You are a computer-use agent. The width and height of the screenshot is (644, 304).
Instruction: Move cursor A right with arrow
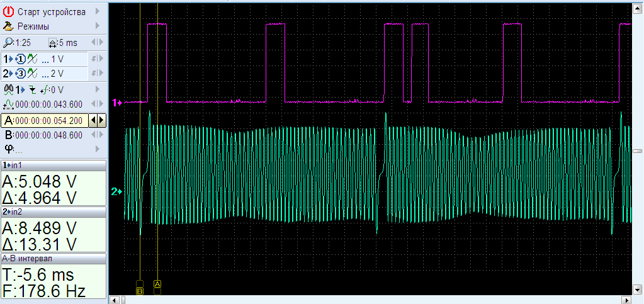[x=101, y=121]
